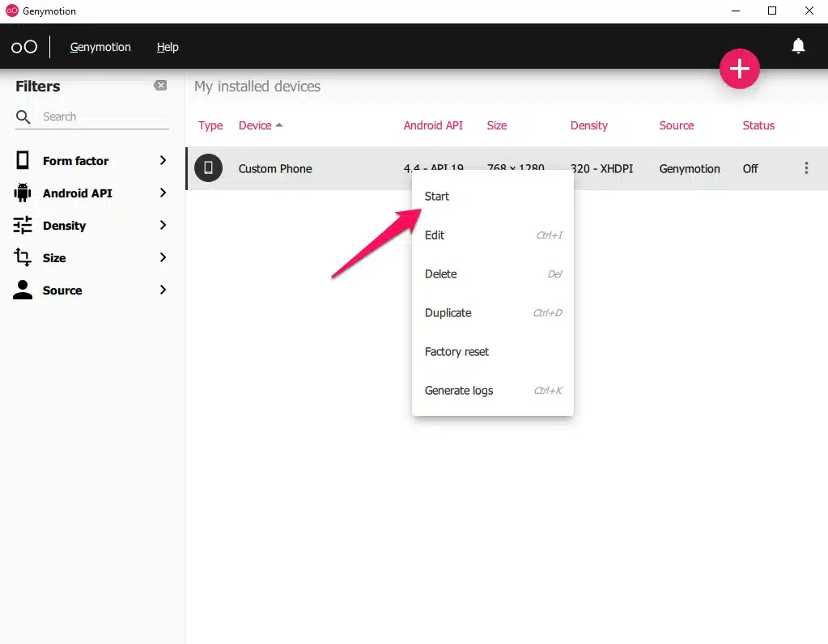
Task: Choose Duplicate from the context menu
Action: [448, 313]
